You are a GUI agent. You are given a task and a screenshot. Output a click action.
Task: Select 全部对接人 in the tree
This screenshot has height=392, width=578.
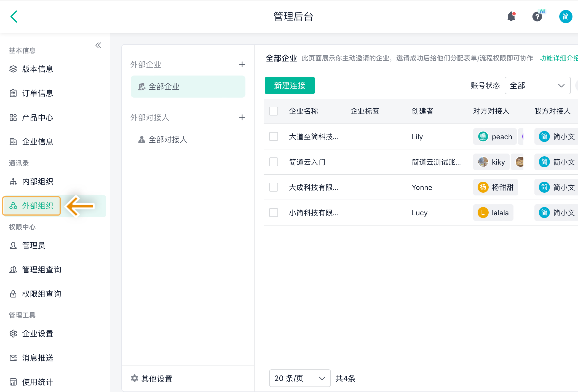pyautogui.click(x=168, y=139)
